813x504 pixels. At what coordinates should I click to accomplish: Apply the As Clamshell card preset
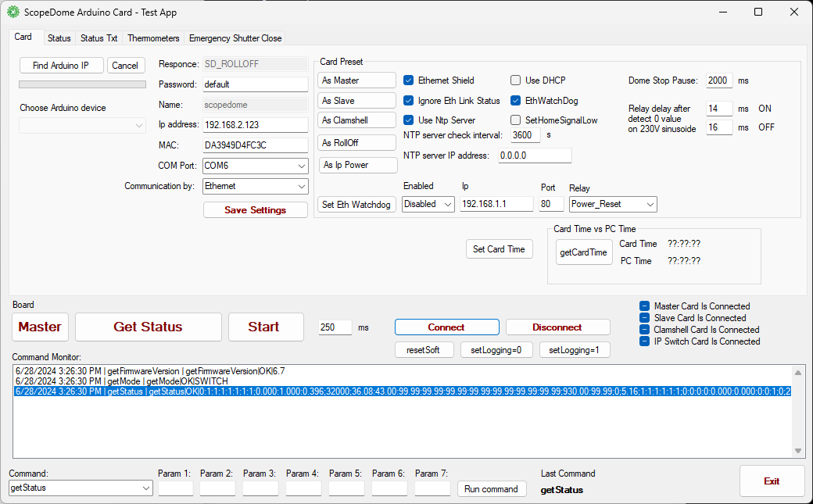(x=356, y=120)
